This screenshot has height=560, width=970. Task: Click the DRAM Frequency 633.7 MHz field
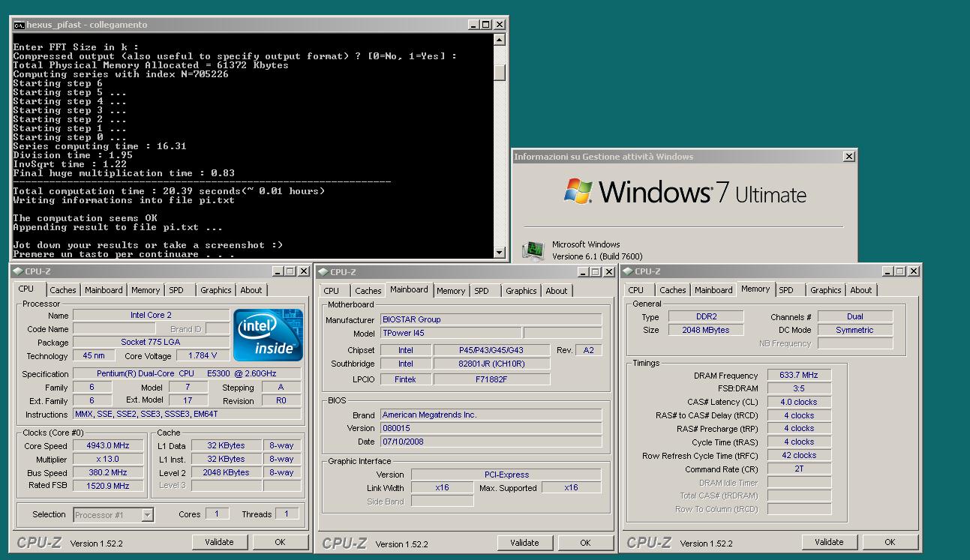(799, 375)
